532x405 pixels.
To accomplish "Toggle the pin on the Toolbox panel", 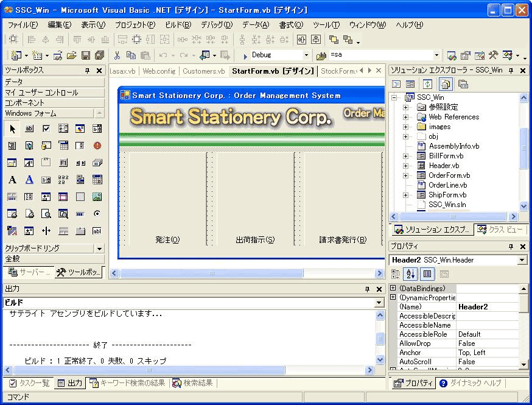I will (x=87, y=71).
